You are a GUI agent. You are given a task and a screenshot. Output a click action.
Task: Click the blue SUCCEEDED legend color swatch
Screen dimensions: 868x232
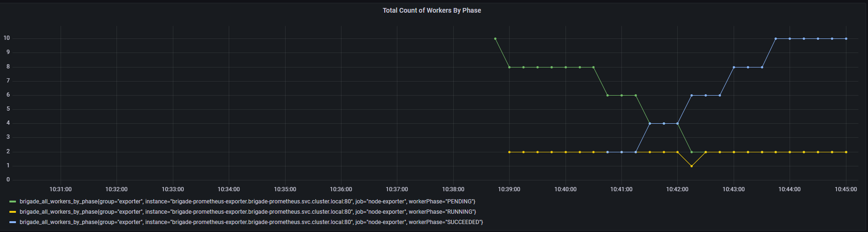13,222
